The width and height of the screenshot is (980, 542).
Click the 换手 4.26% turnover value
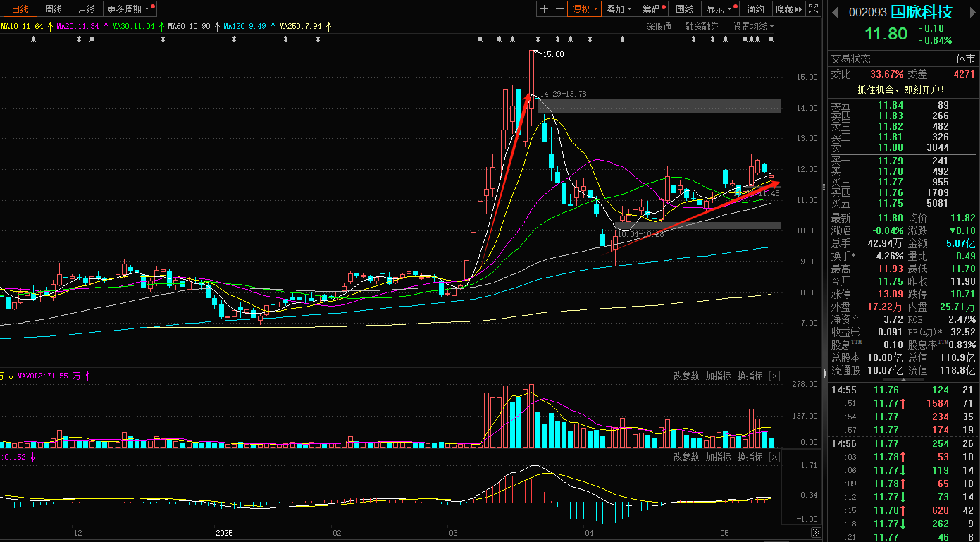tap(888, 256)
